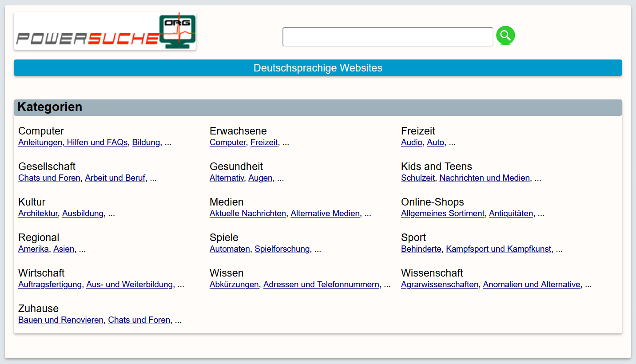Go to Bildung under Computer
The height and width of the screenshot is (364, 636).
point(146,142)
